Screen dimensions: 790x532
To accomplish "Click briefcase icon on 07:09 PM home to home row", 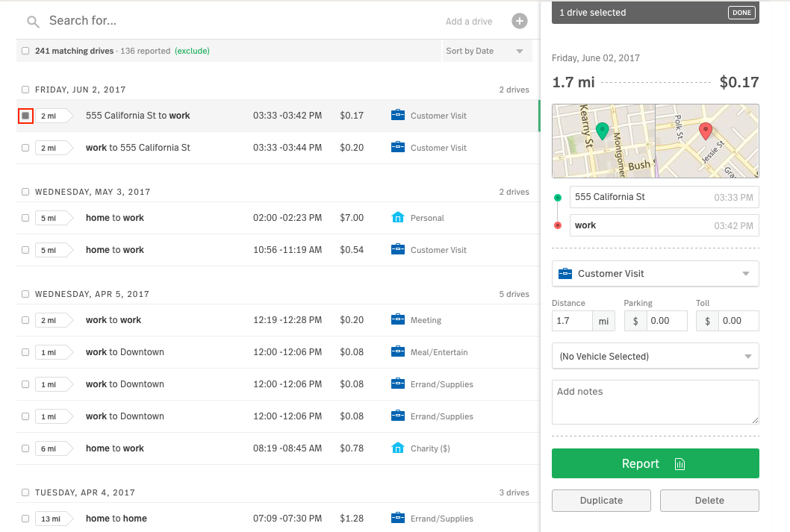I will click(x=398, y=518).
